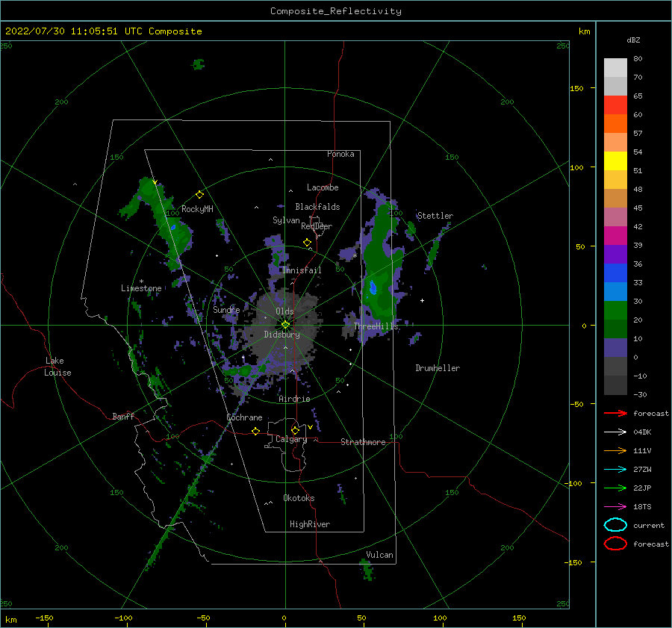This screenshot has height=628, width=672.
Task: Click the blue reflectivity core north of ThreeHills
Action: pyautogui.click(x=373, y=287)
